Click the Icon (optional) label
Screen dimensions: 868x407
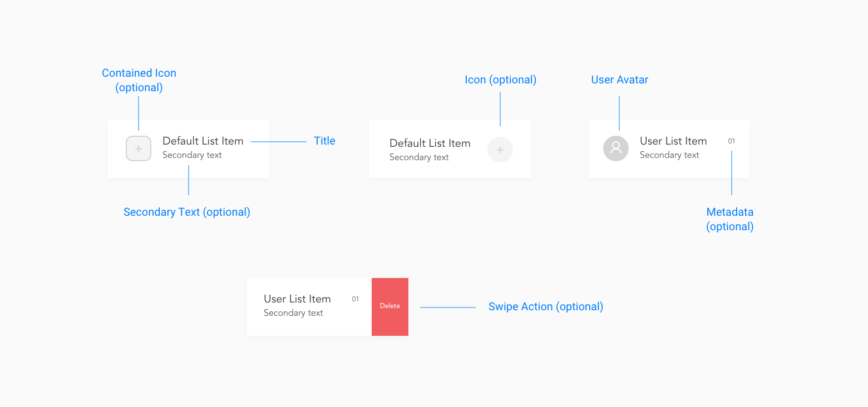click(501, 80)
